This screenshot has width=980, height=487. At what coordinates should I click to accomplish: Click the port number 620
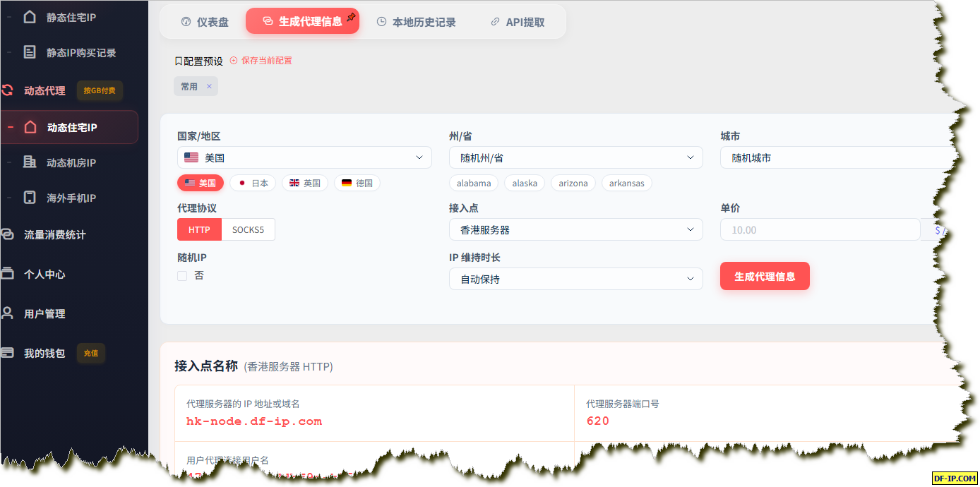point(597,421)
